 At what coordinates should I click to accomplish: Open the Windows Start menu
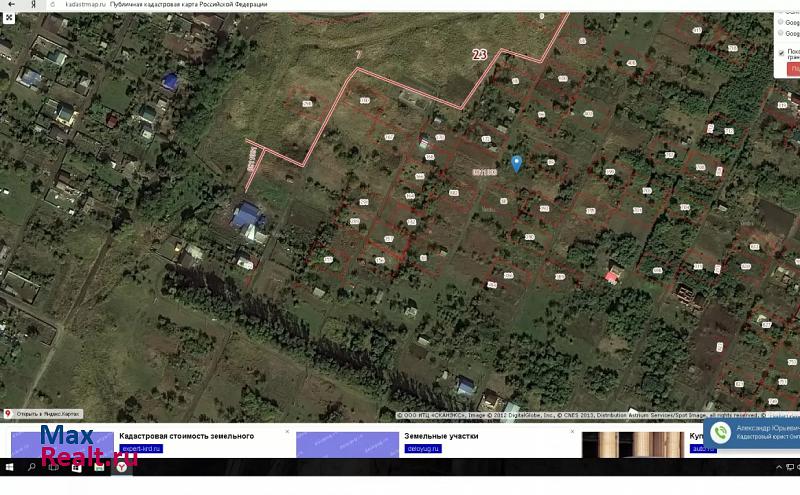[x=10, y=467]
